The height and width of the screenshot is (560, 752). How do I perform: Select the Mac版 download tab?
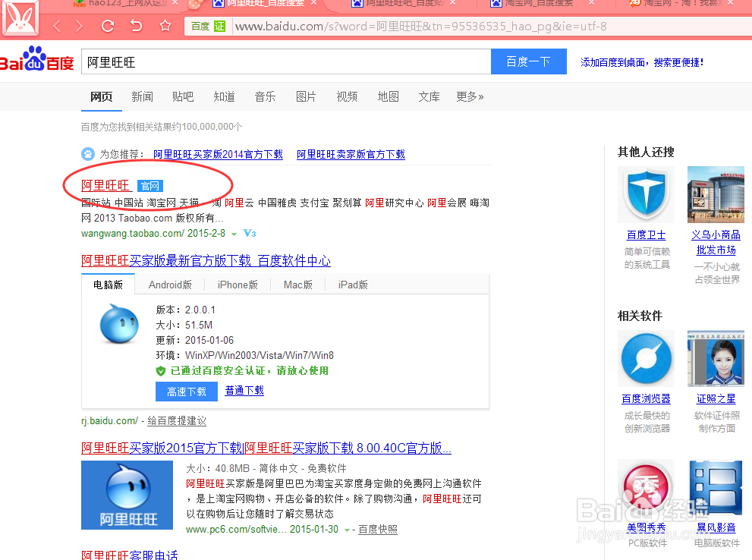297,285
